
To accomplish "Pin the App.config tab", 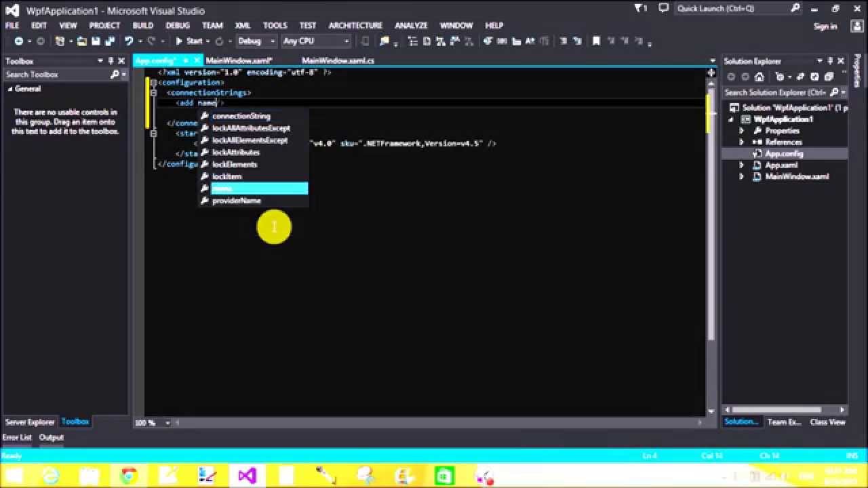I will tap(186, 60).
